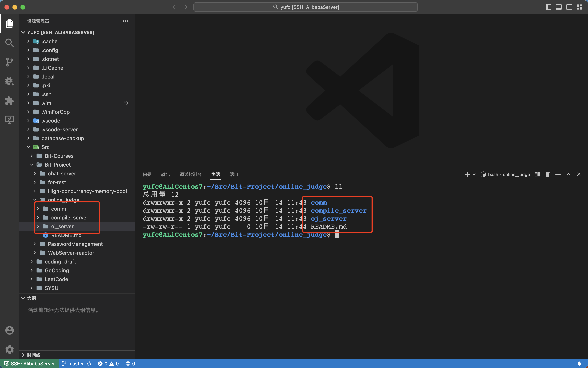Switch to the 输出 tab
This screenshot has height=368, width=588.
[x=166, y=174]
